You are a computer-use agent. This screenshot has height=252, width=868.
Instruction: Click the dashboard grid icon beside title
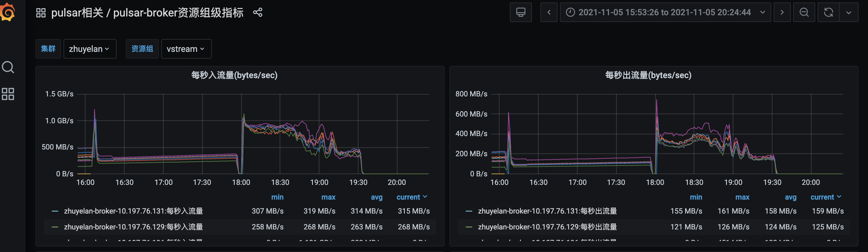tap(41, 13)
